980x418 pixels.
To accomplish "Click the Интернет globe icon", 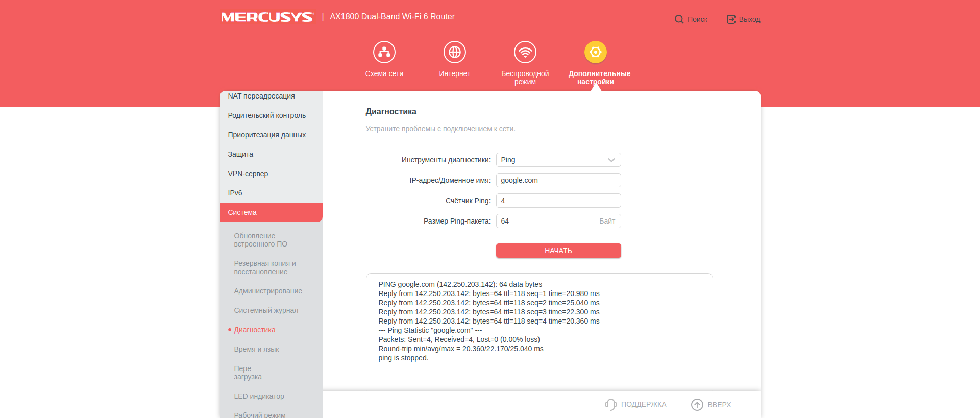I will click(x=454, y=52).
